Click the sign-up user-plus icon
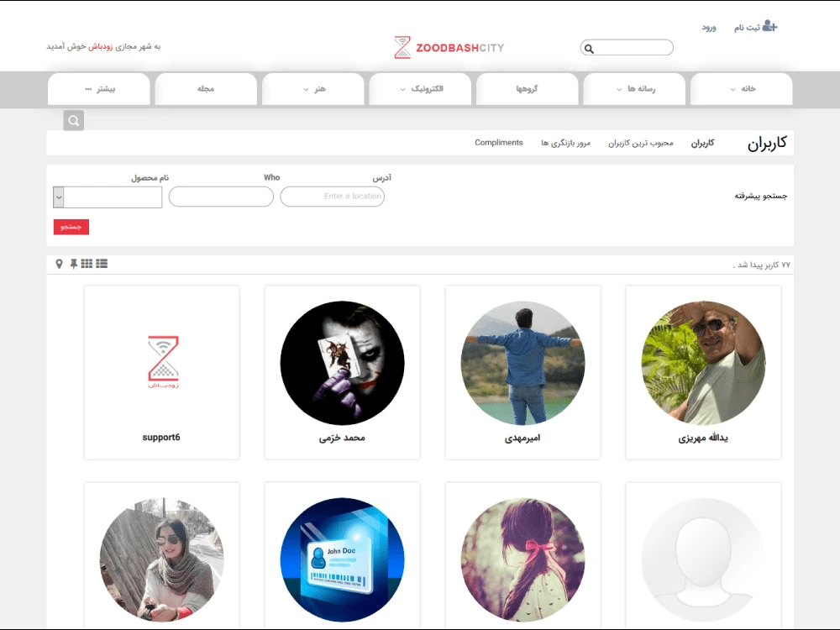Screen dimensions: 840x630 coord(769,26)
